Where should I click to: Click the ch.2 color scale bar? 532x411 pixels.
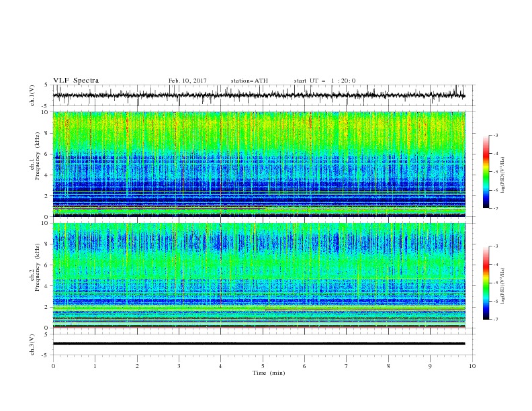pyautogui.click(x=486, y=283)
